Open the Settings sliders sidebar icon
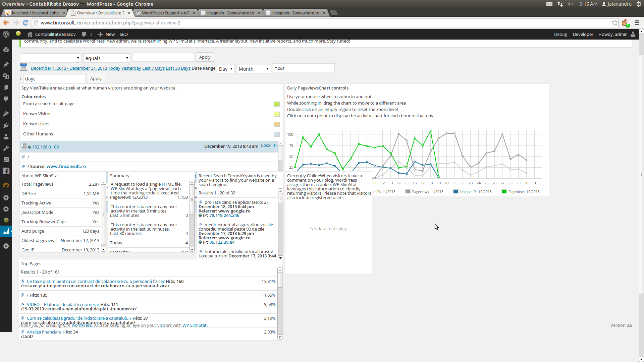The height and width of the screenshot is (362, 644). [x=6, y=160]
